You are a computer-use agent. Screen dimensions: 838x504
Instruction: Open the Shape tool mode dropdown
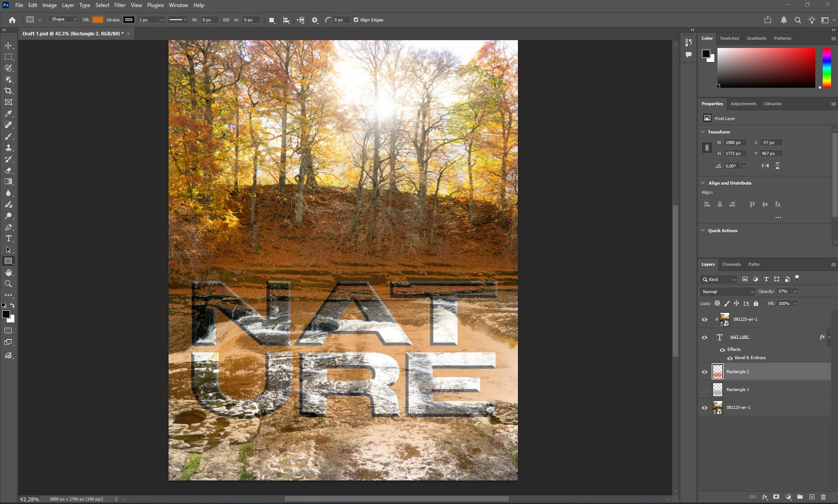pos(63,20)
